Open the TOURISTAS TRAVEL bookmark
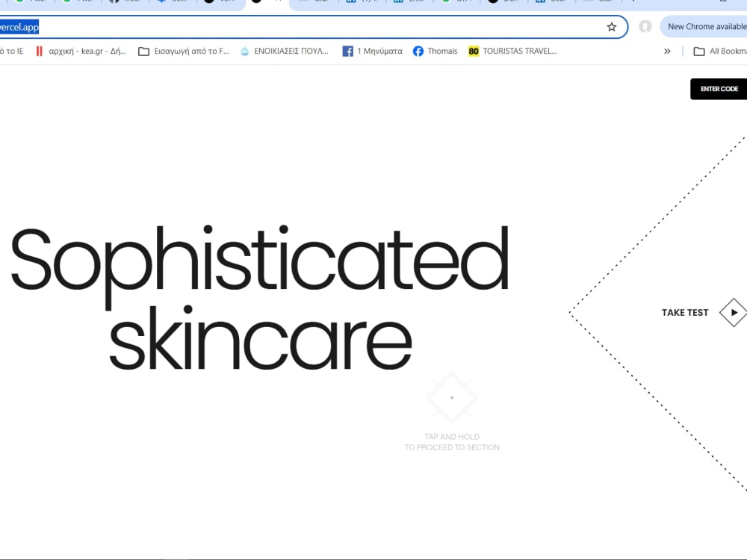The height and width of the screenshot is (560, 747). coord(512,51)
